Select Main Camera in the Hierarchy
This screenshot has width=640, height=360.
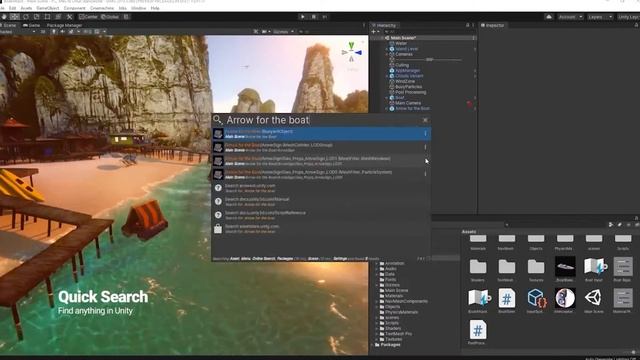[x=408, y=103]
